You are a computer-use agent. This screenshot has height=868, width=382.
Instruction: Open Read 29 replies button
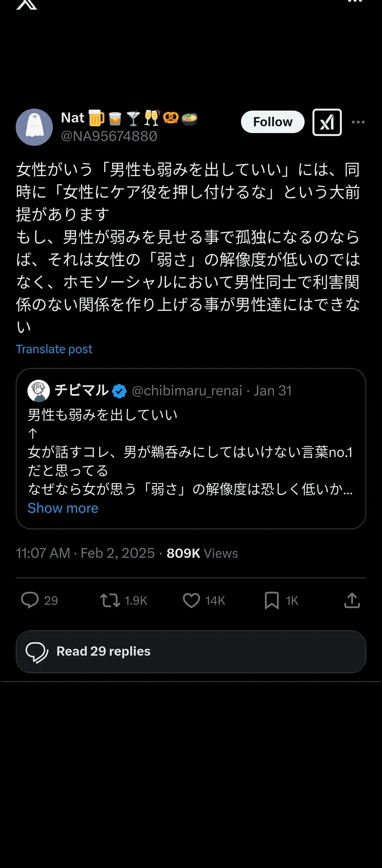(x=191, y=651)
